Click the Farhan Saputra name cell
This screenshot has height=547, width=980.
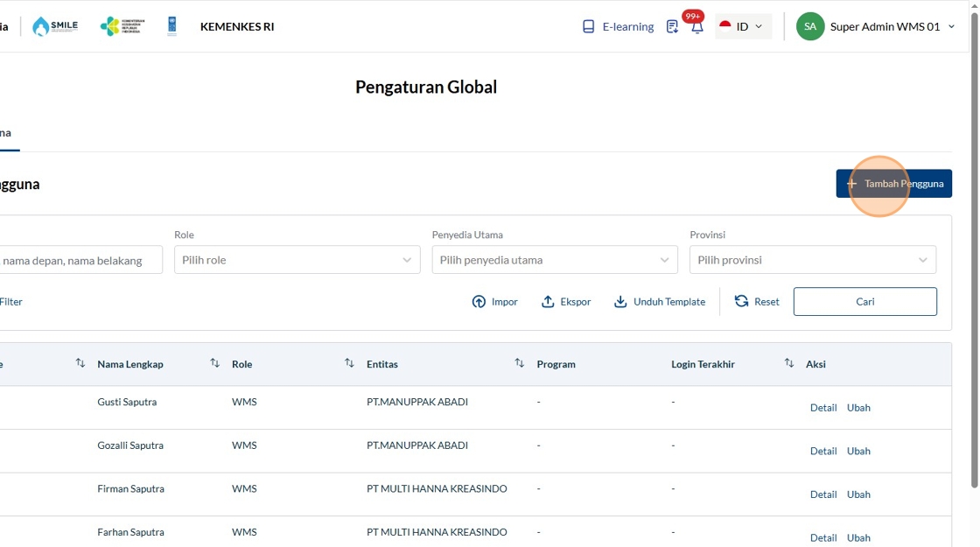[x=130, y=532]
